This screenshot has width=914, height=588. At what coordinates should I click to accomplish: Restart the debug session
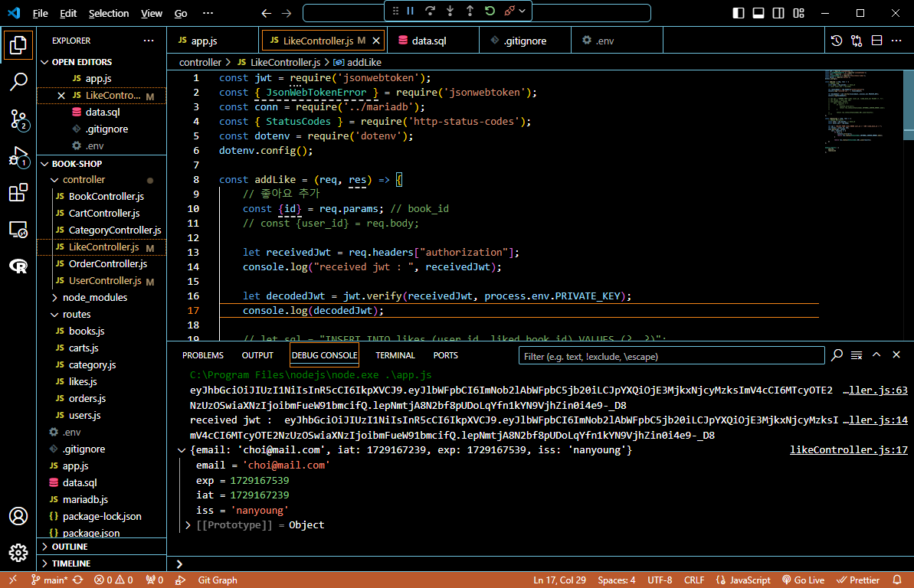click(490, 11)
